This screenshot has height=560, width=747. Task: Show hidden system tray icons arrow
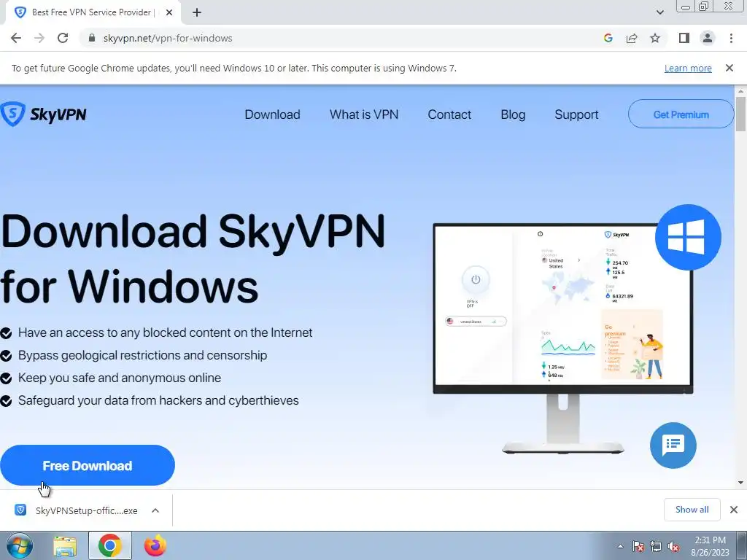tap(620, 546)
